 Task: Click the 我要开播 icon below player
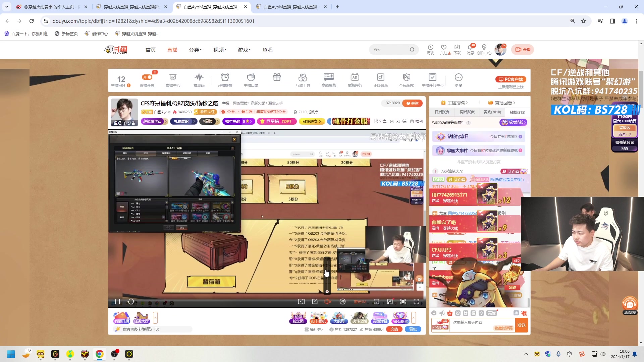pyautogui.click(x=121, y=318)
